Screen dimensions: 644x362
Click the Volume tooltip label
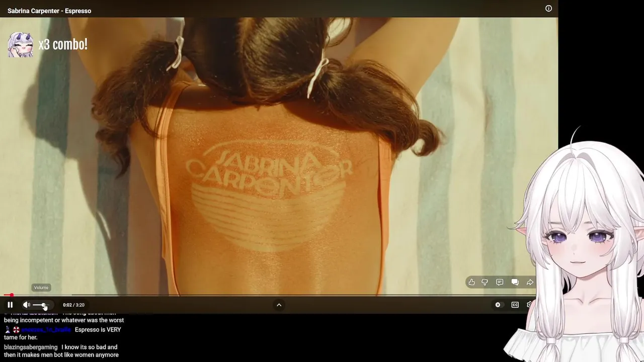41,288
